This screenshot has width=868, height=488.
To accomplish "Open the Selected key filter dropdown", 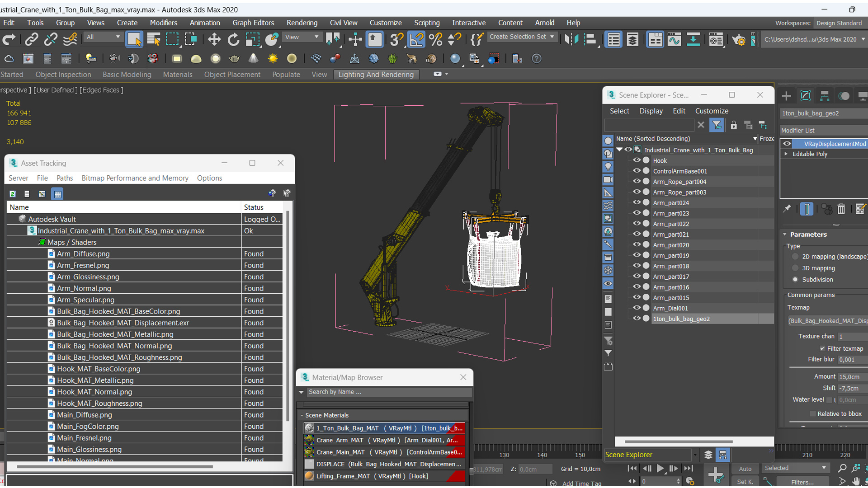I will coord(796,468).
